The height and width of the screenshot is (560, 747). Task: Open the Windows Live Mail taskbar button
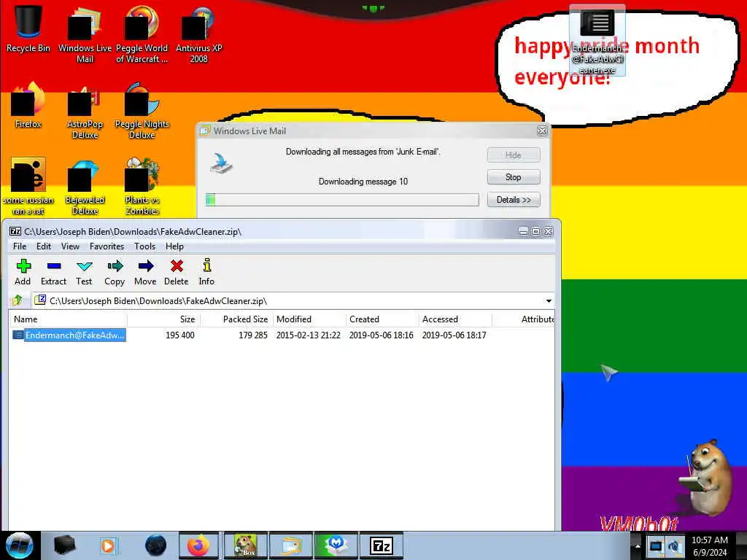(x=291, y=545)
